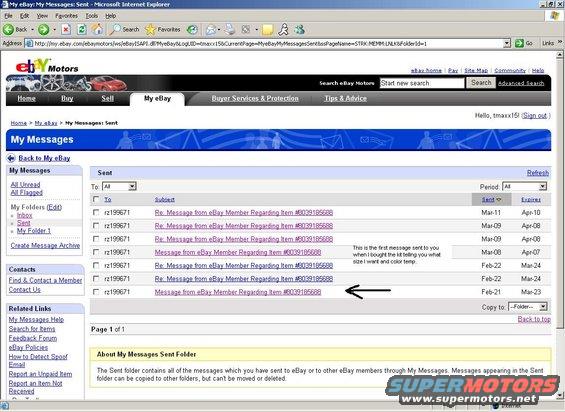Open Buyer Services & Protection tab
565x412 pixels.
(x=255, y=98)
